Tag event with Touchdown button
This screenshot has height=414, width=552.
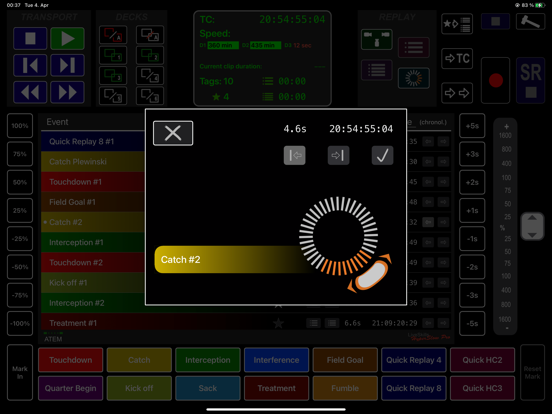pos(70,360)
